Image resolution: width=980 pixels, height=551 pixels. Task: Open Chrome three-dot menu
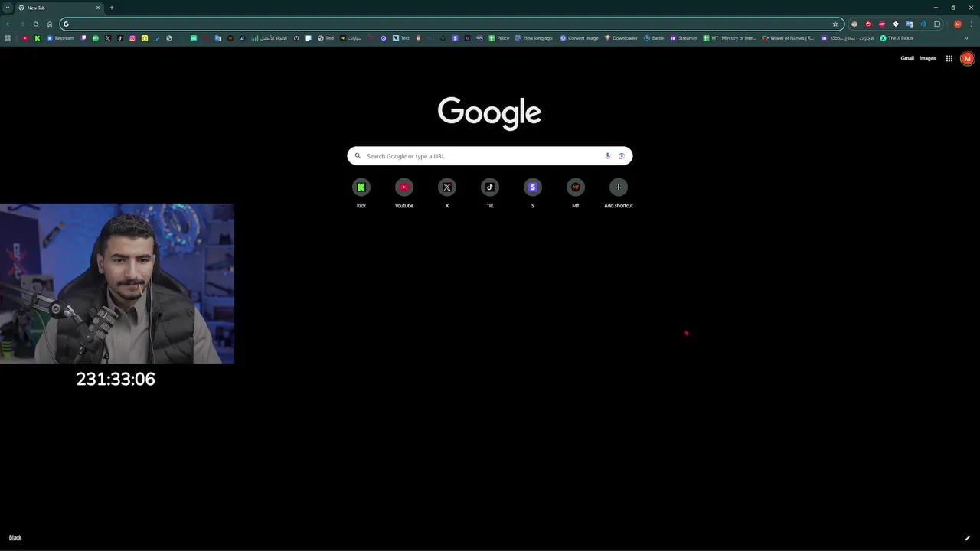(972, 24)
